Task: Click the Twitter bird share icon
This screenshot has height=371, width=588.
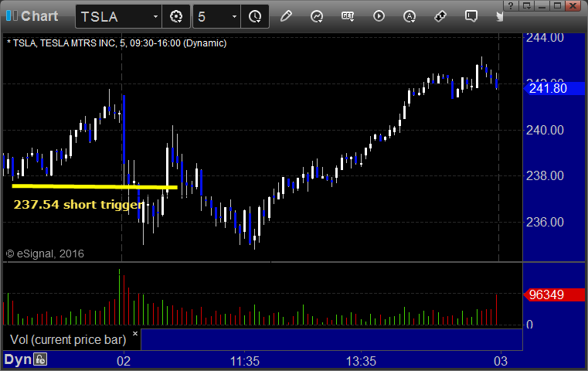Action: click(499, 16)
